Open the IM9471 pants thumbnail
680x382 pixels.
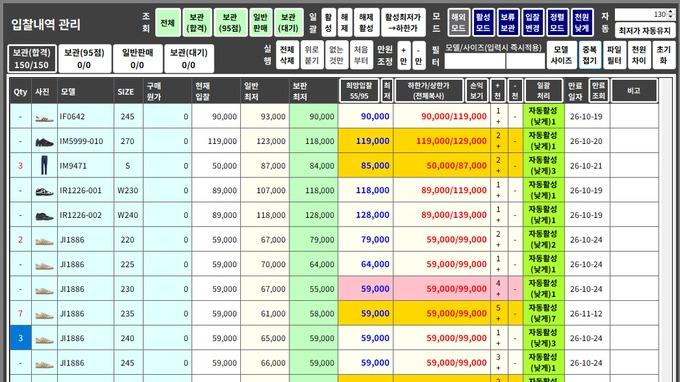[44, 166]
